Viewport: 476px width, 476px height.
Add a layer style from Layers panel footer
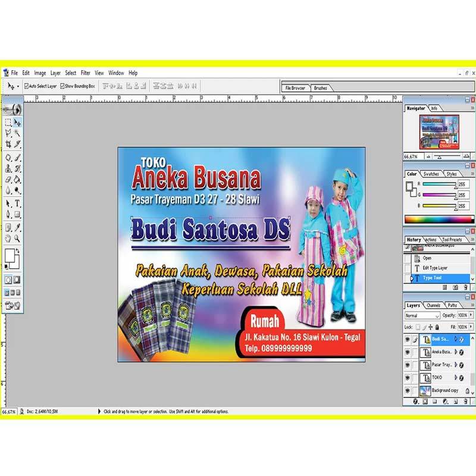pyautogui.click(x=415, y=402)
